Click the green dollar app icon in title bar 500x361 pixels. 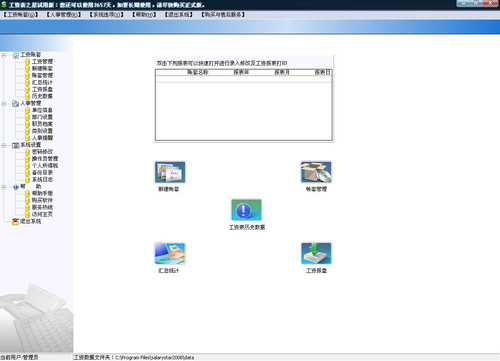pyautogui.click(x=4, y=5)
